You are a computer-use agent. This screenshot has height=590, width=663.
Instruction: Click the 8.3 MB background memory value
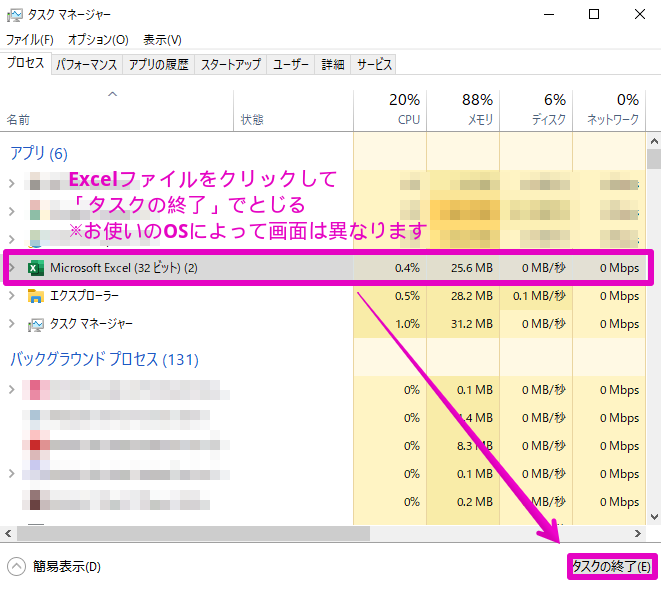(475, 446)
